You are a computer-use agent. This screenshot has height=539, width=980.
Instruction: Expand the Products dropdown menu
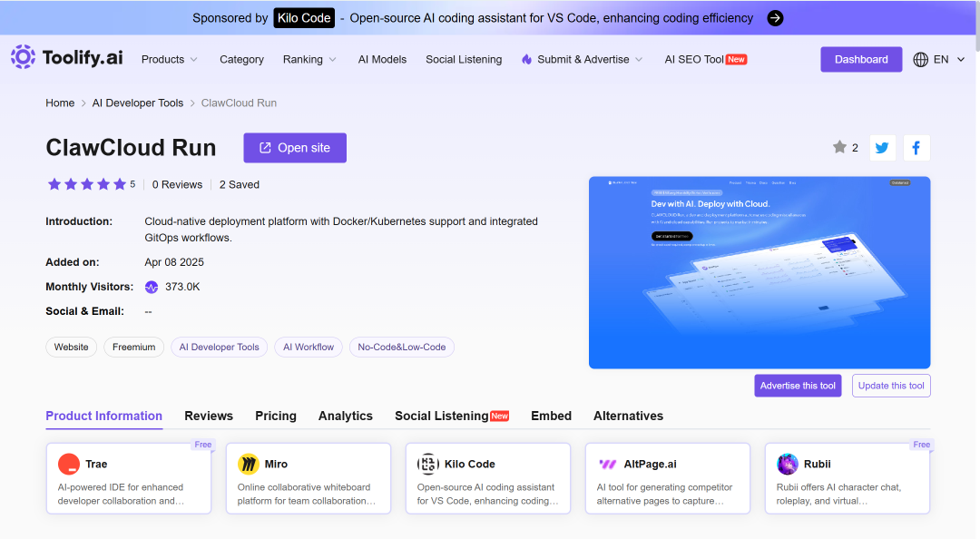170,59
